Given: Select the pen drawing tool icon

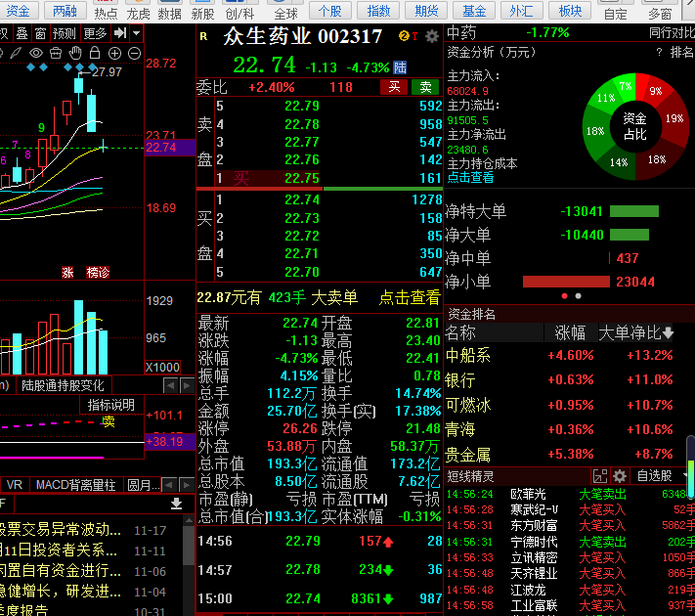Looking at the screenshot, I should [x=16, y=53].
